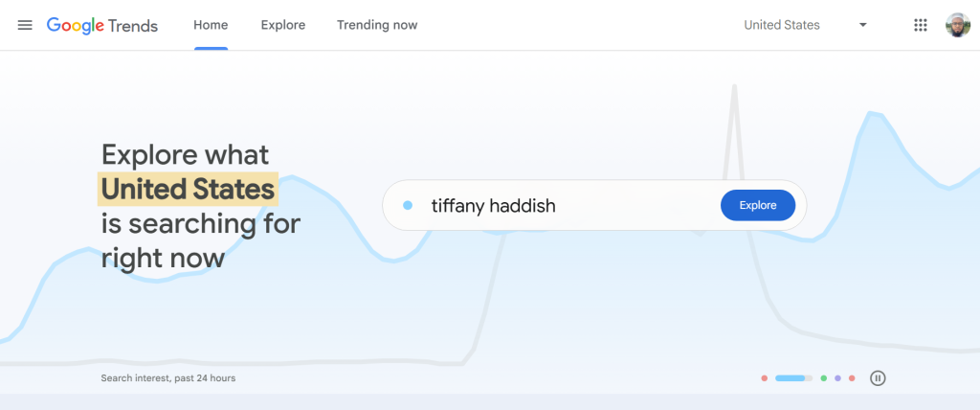Go to the Explore tab
The image size is (980, 410).
point(282,25)
